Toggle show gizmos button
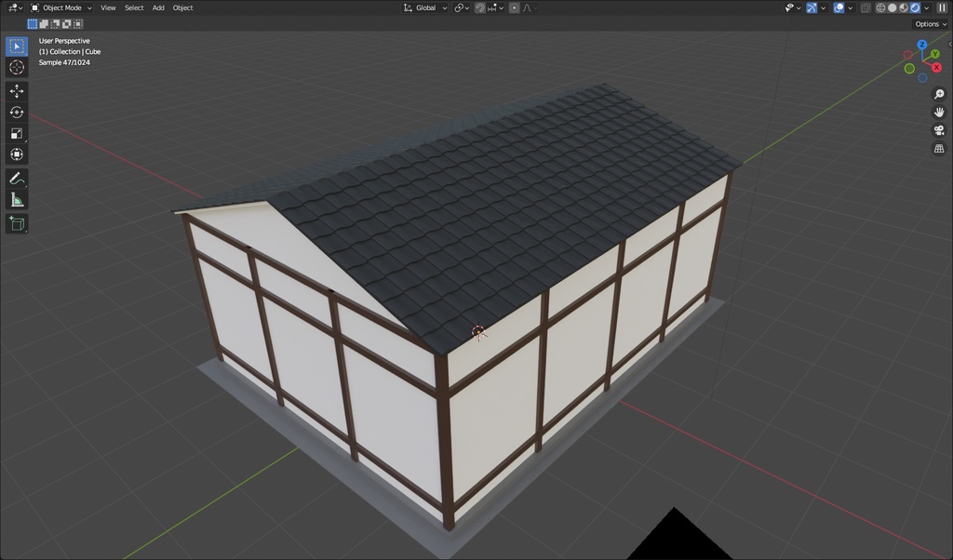 812,7
